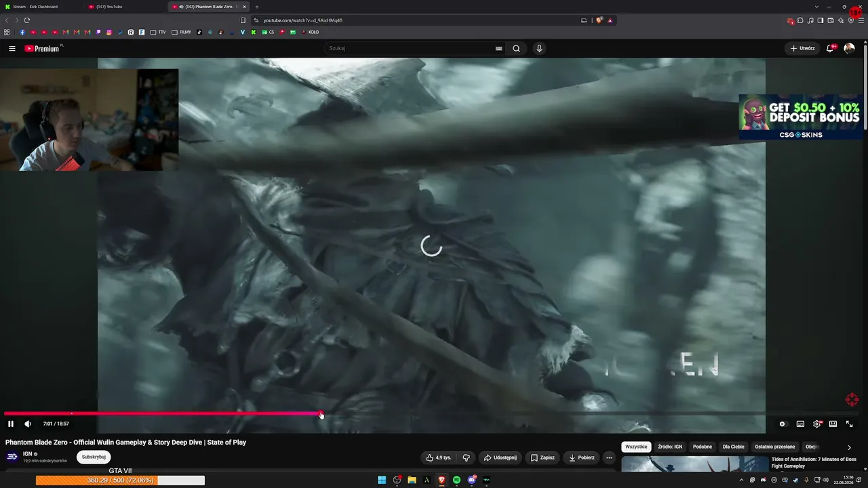Image resolution: width=868 pixels, height=488 pixels.
Task: Open the Tides of Annihilation video title
Action: pos(814,462)
